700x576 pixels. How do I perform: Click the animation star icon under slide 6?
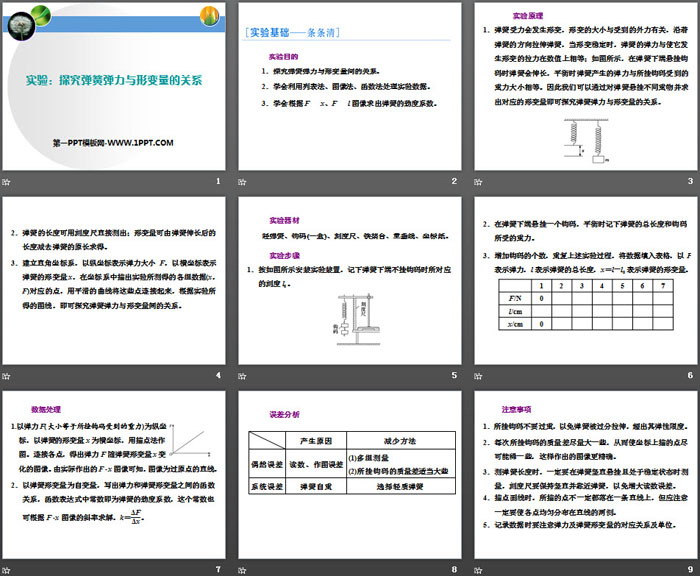480,376
